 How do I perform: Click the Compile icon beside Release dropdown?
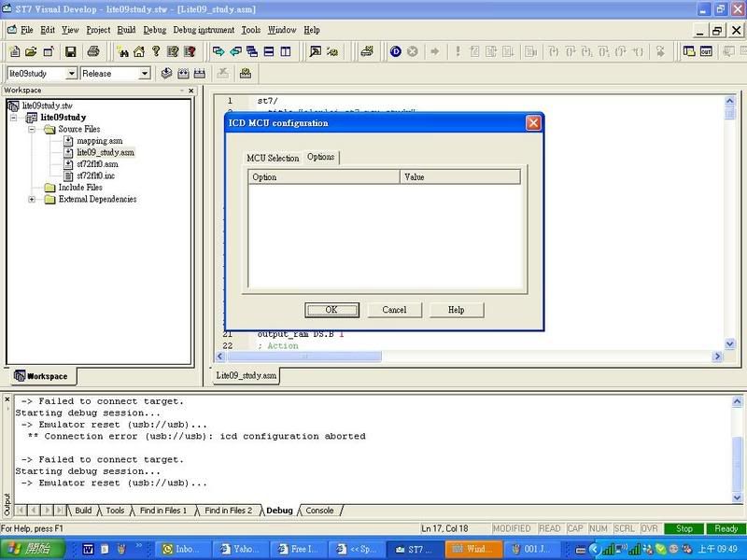coord(166,74)
